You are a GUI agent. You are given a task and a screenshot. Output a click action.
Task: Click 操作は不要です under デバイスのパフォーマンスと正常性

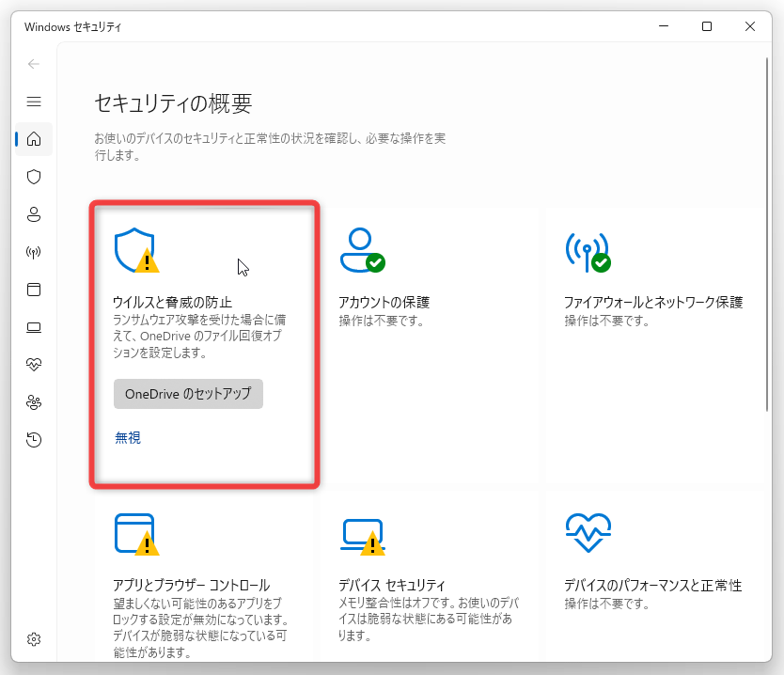[x=607, y=604]
